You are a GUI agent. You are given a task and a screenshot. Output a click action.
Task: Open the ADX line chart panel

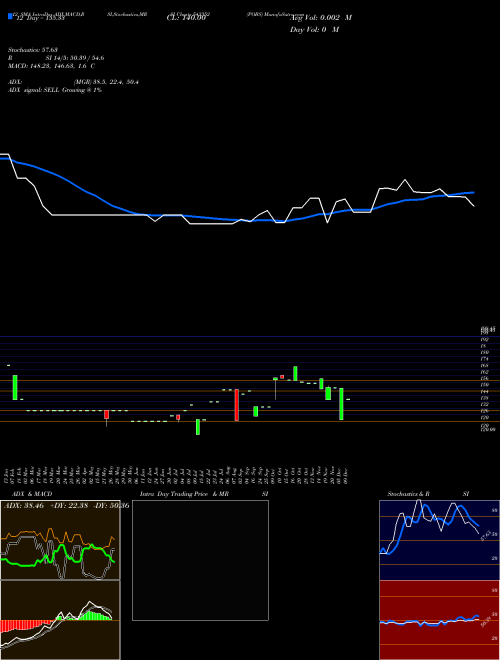[60, 540]
